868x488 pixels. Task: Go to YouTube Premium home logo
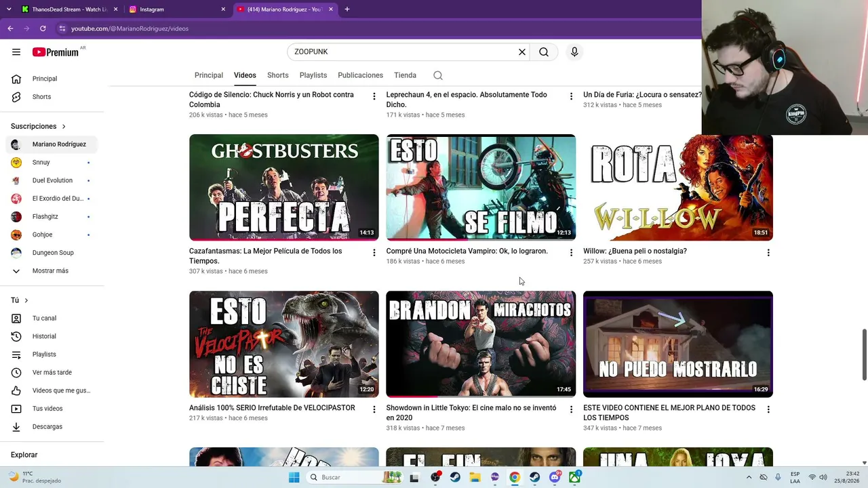click(56, 52)
